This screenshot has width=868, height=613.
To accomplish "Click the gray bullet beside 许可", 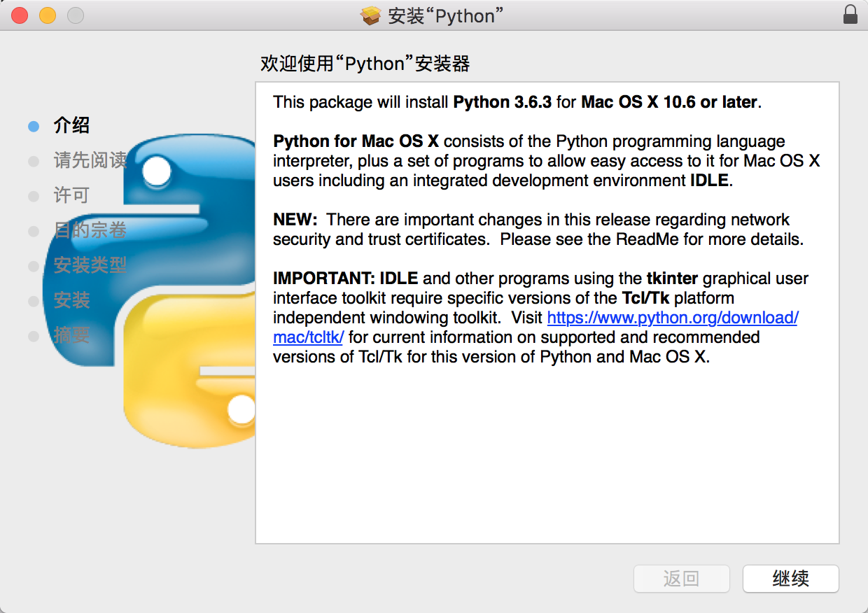I will pyautogui.click(x=34, y=196).
